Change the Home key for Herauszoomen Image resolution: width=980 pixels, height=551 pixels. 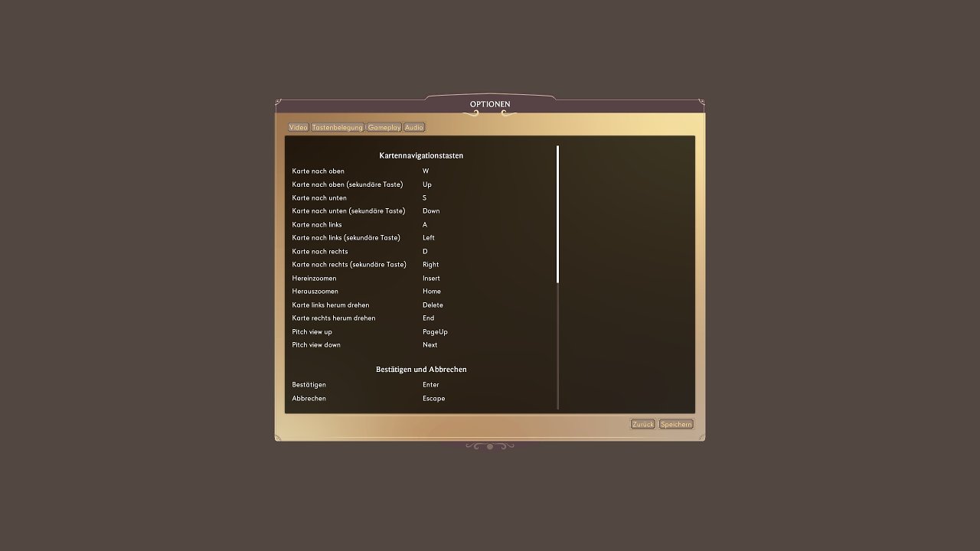[432, 292]
